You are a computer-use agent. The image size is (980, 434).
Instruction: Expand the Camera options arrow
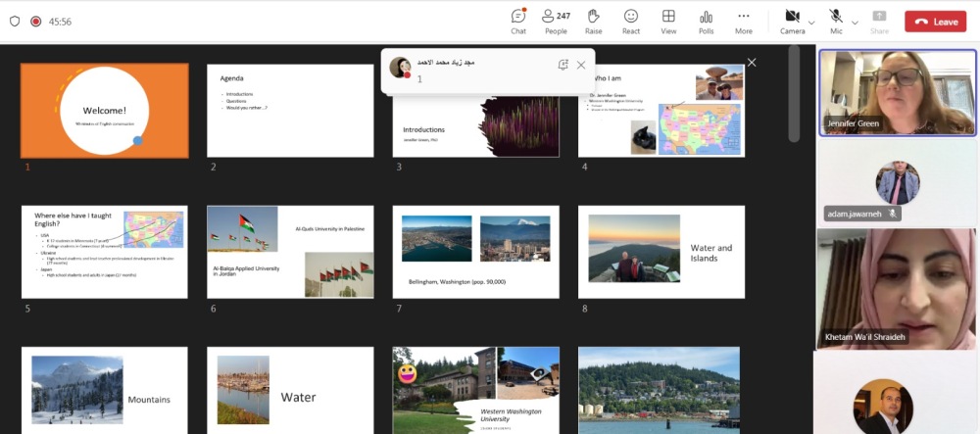coord(815,22)
